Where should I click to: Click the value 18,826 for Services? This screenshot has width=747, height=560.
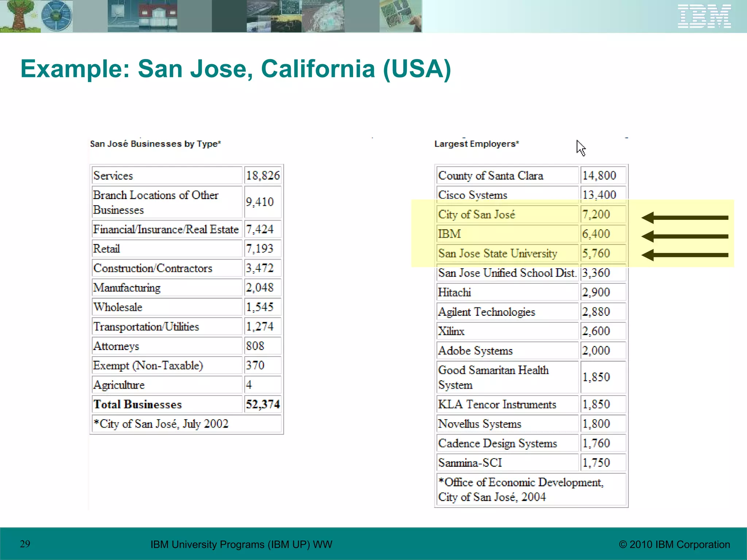pyautogui.click(x=263, y=175)
